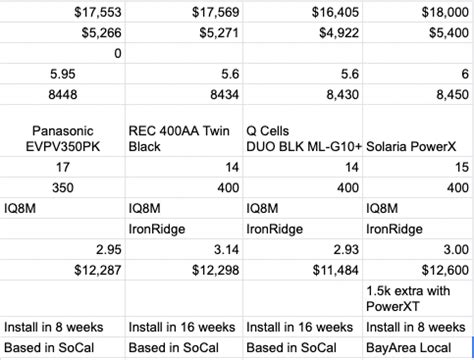
Task: Select the first IQ8M inverter cell
Action: click(x=62, y=208)
